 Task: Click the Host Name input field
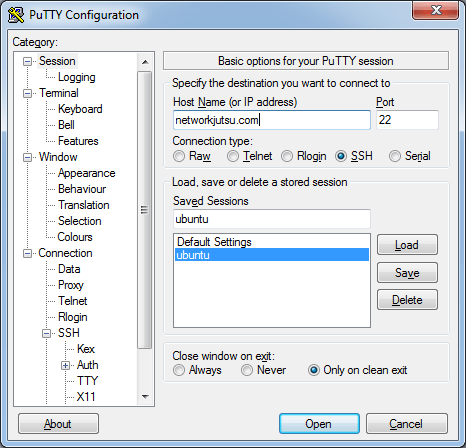(272, 120)
